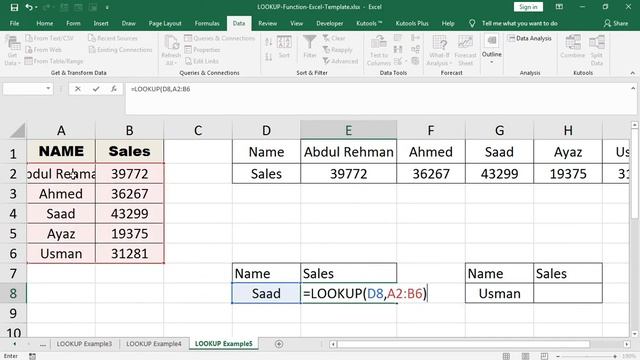640x360 pixels.
Task: Click Reapply filter command
Action: (x=337, y=49)
